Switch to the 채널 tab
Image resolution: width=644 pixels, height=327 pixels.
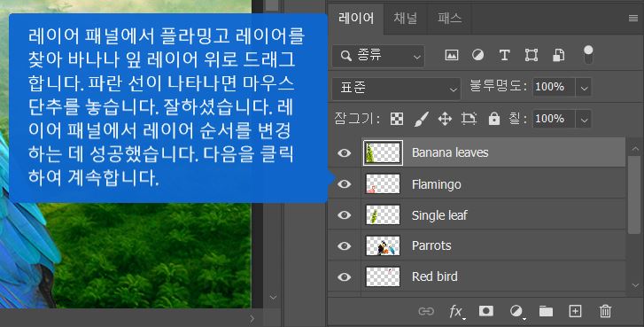[x=406, y=19]
